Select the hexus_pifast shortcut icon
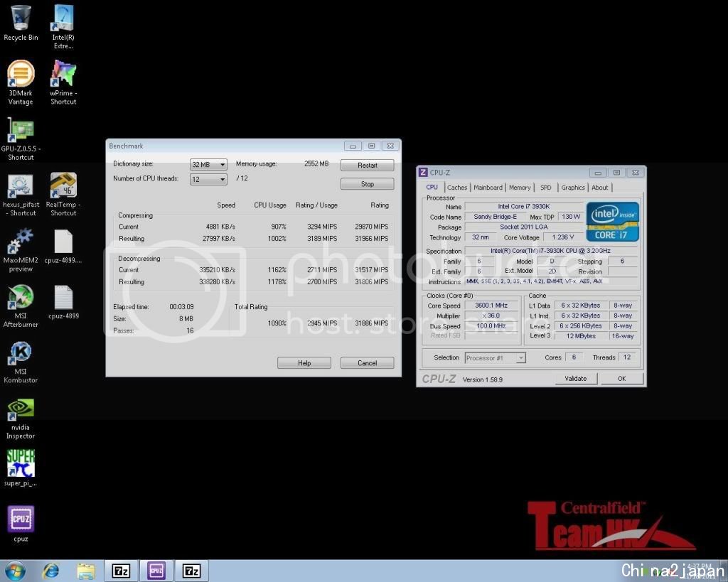Image resolution: width=728 pixels, height=582 pixels. (21, 194)
